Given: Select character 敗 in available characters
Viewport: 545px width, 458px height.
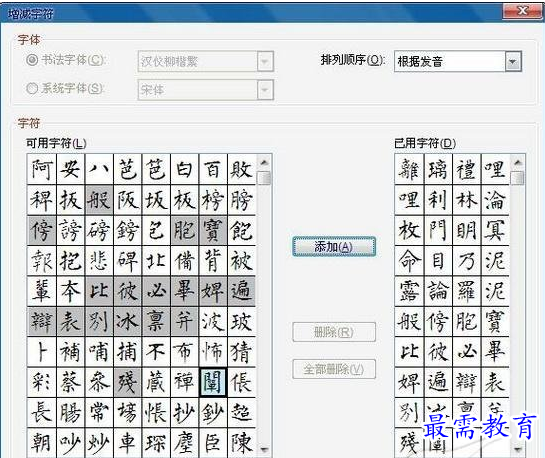Looking at the screenshot, I should pyautogui.click(x=242, y=169).
